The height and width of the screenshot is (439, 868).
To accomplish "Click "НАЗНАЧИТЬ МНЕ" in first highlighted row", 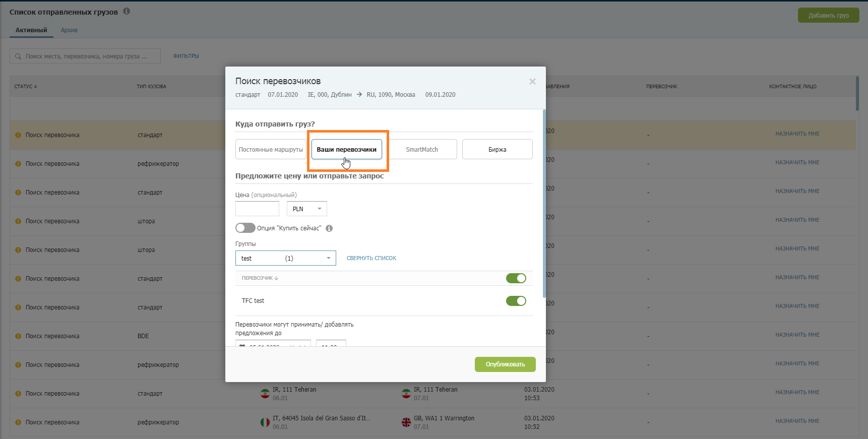I will point(797,134).
